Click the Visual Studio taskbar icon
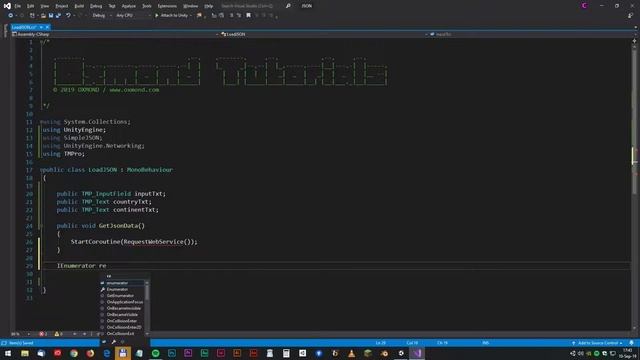 point(417,353)
